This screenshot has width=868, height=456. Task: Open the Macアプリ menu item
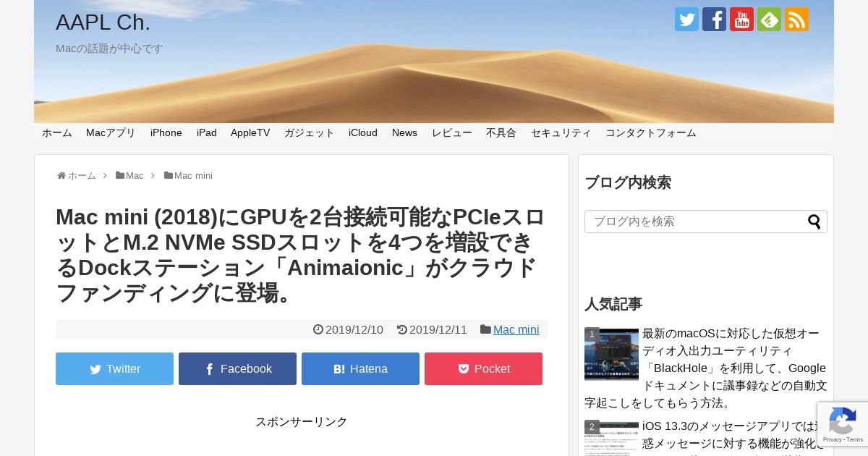pyautogui.click(x=111, y=132)
